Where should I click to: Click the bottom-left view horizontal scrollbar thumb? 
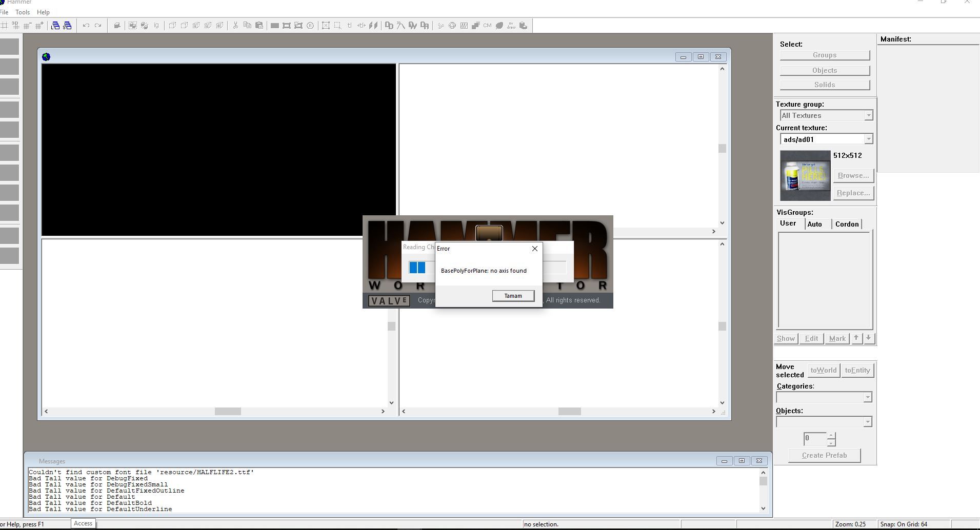pos(228,411)
